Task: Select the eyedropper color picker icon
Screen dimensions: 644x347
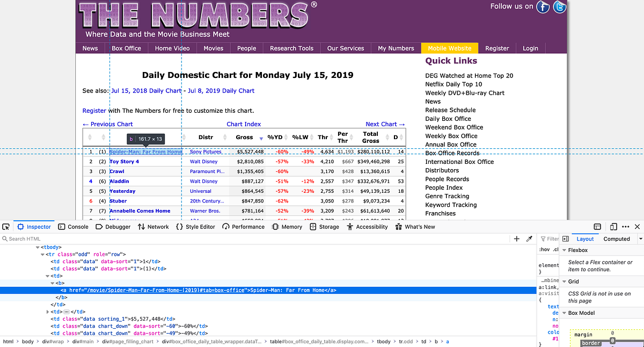Action: (529, 238)
